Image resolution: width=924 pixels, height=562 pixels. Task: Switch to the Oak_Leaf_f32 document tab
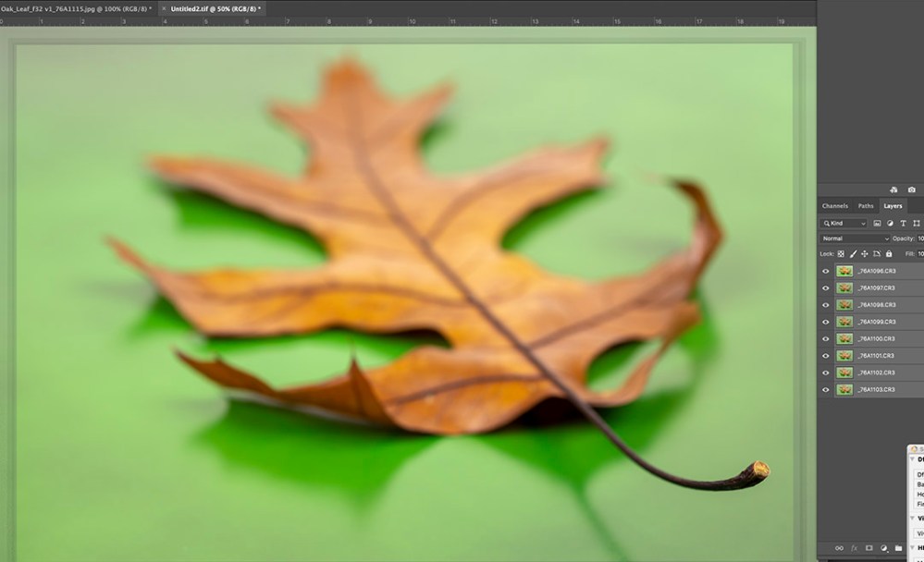(74, 8)
